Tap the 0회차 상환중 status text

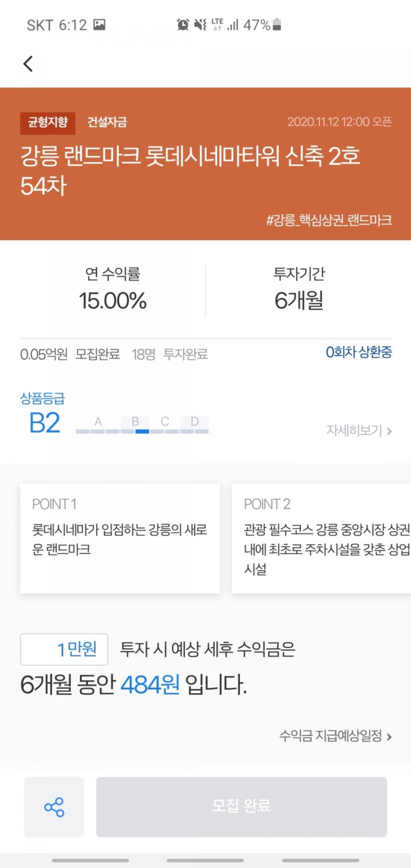pos(359,352)
